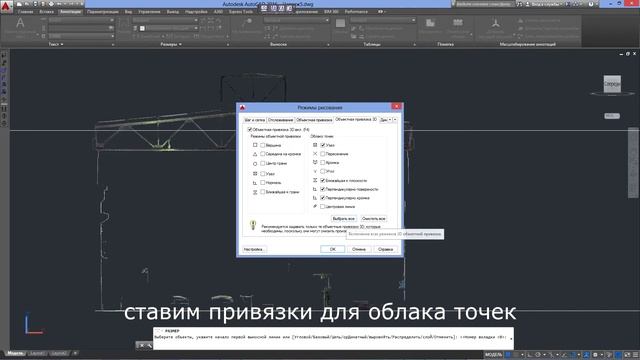Screen dimensions: 640x360
Task: Open the Express Tools ribbon tab
Action: [x=240, y=12]
